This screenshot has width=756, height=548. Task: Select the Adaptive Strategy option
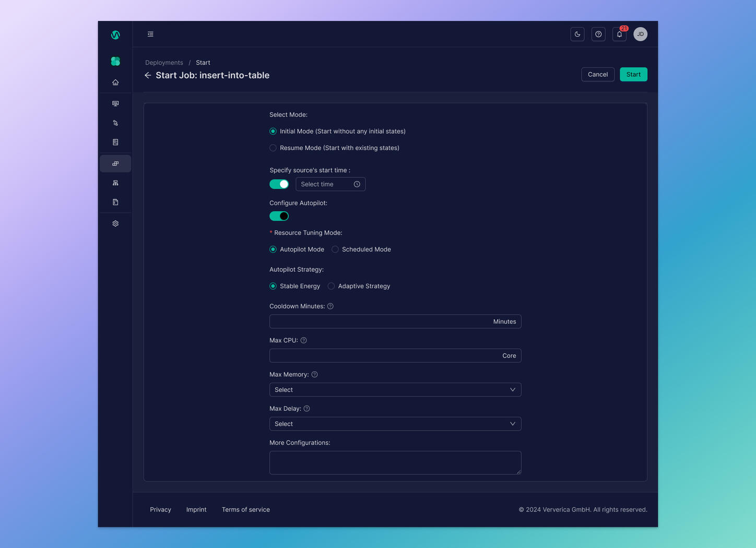tap(331, 286)
